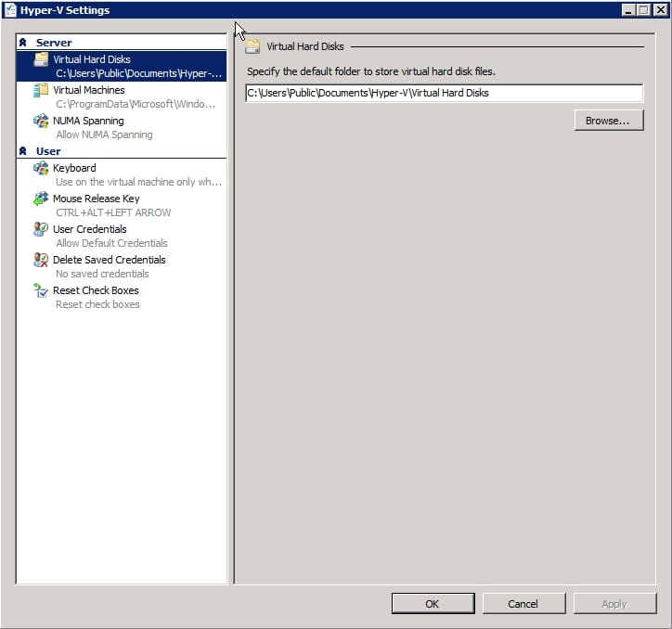Click the Cancel button

point(523,604)
